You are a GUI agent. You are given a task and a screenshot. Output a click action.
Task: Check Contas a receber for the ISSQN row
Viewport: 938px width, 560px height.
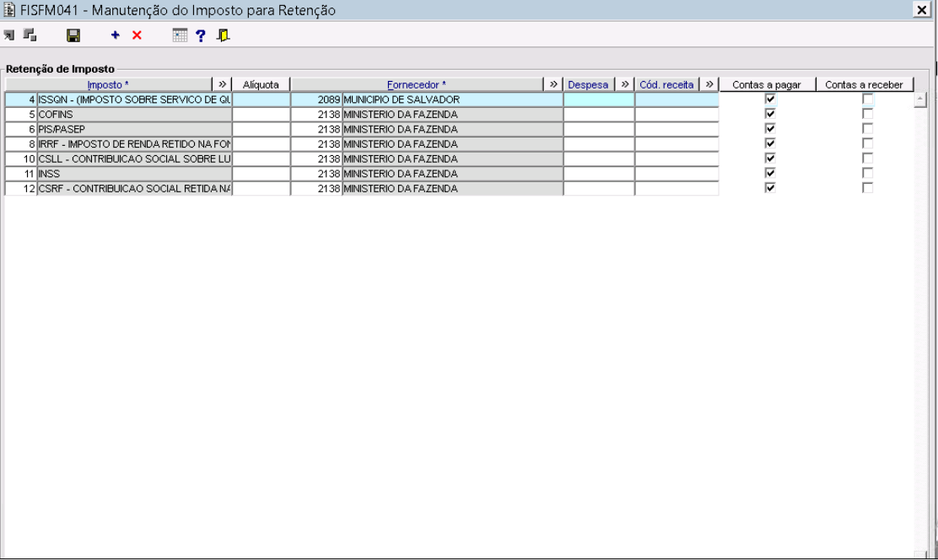coord(867,100)
